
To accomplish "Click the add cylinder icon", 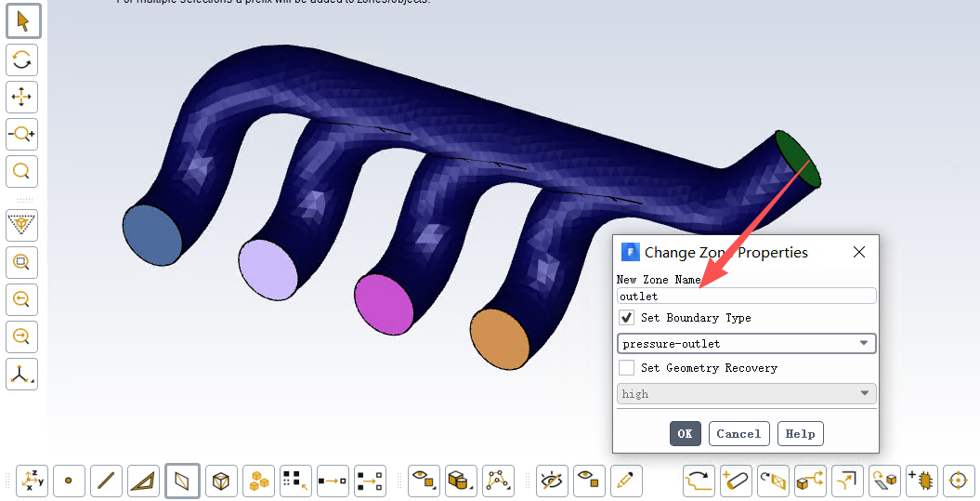I will pyautogui.click(x=736, y=481).
